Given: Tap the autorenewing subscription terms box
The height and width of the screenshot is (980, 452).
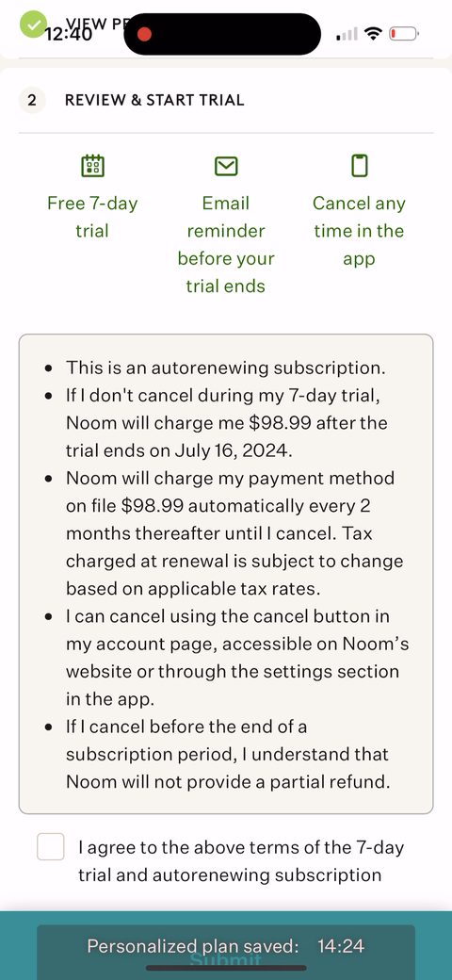Looking at the screenshot, I should tap(226, 574).
